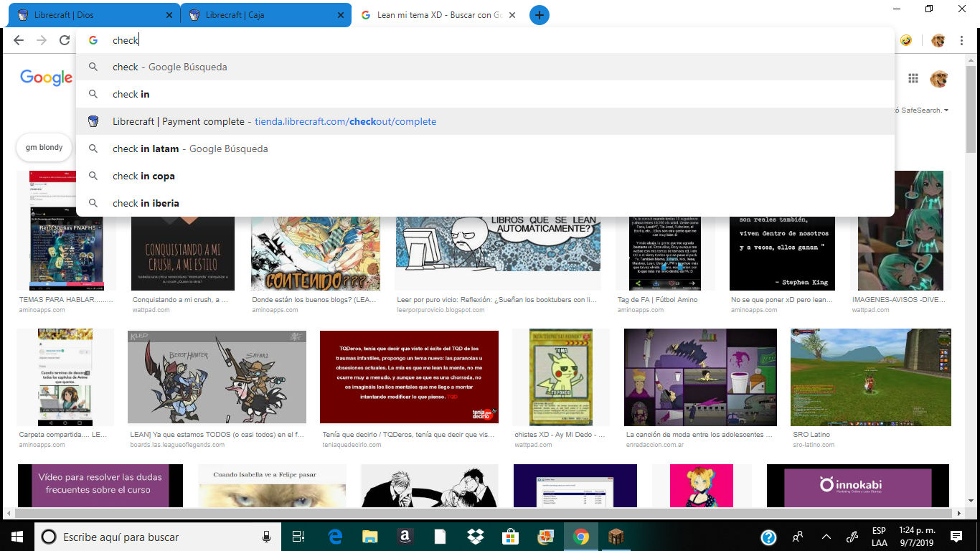This screenshot has height=551, width=980.
Task: Launch Microsoft Edge from taskbar
Action: point(335,537)
